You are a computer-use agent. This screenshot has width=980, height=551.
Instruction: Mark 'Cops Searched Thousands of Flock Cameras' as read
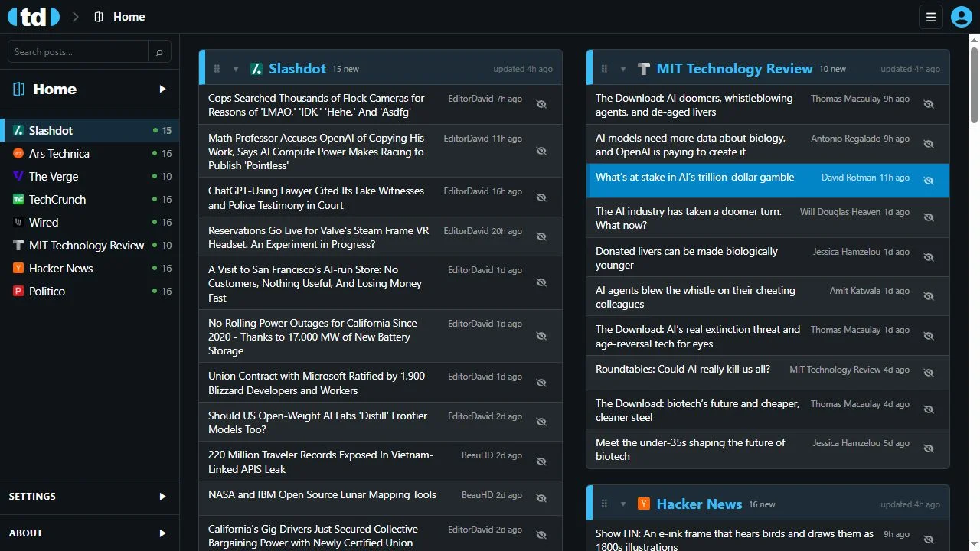click(x=541, y=104)
